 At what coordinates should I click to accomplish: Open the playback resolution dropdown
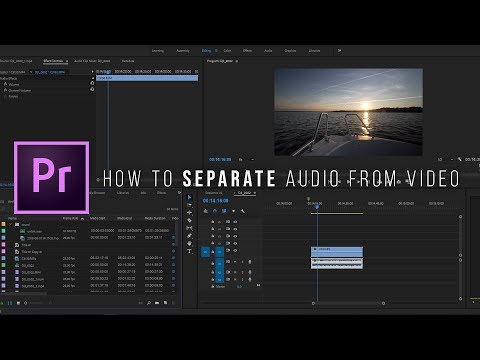tap(445, 160)
